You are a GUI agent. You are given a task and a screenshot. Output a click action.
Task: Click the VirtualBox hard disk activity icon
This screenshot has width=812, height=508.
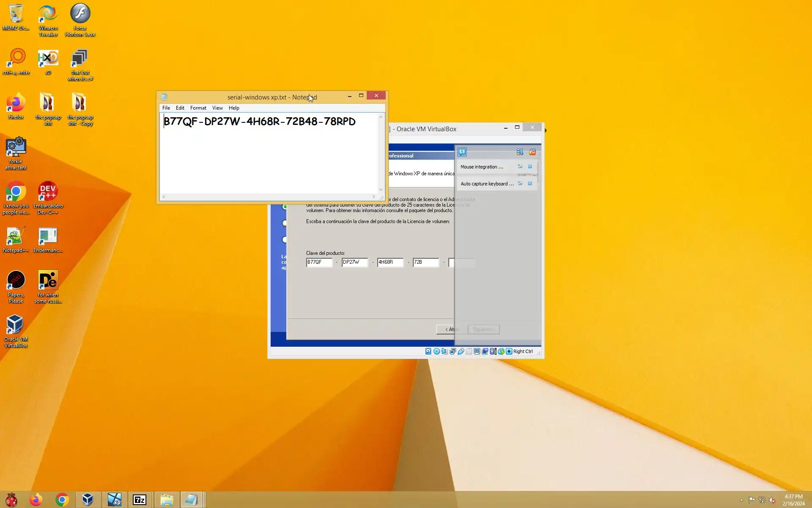coord(428,351)
